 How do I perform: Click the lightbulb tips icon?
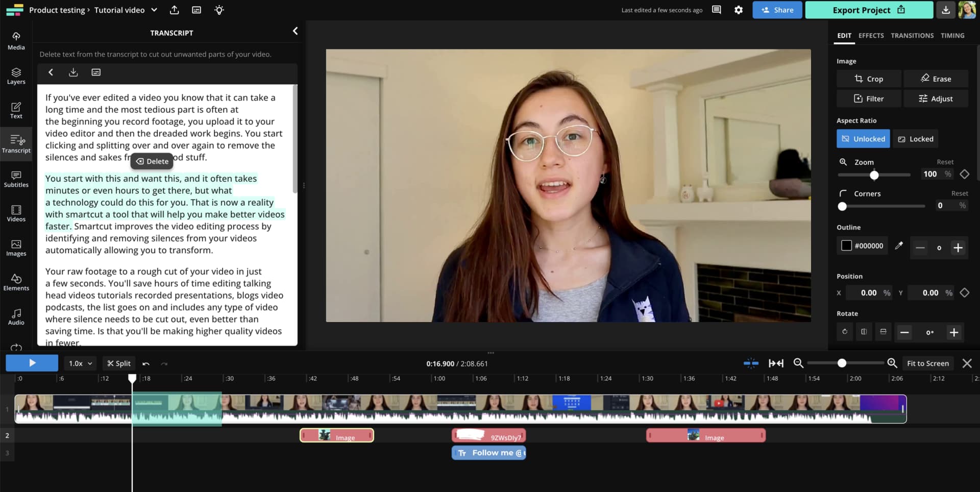coord(219,10)
